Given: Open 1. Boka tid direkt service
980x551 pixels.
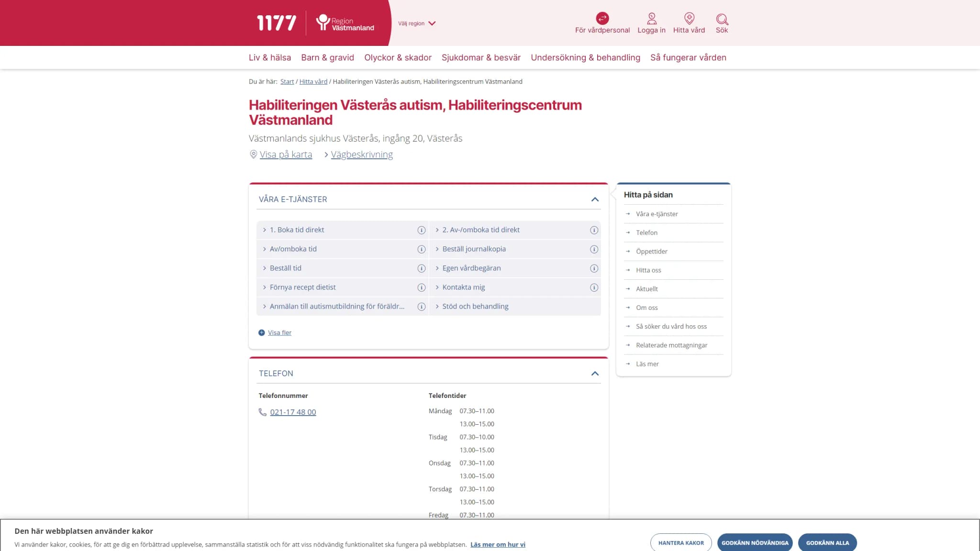Looking at the screenshot, I should [297, 230].
